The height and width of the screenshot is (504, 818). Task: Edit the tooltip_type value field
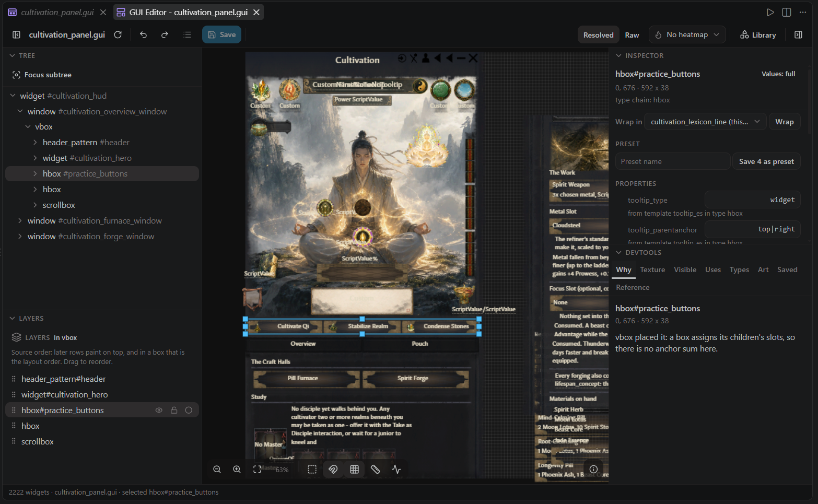(752, 200)
